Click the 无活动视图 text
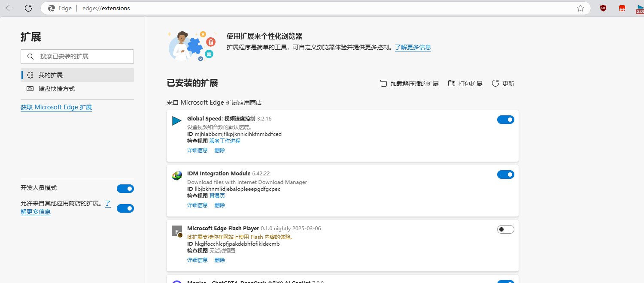The image size is (644, 283). point(222,250)
